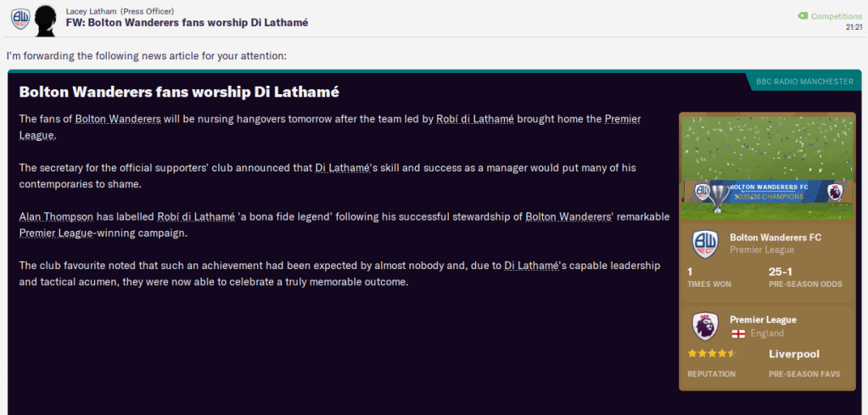Viewport: 868px width, 415px height.
Task: Click the Bolton Wanderers FC crest in side panel
Action: [x=703, y=244]
